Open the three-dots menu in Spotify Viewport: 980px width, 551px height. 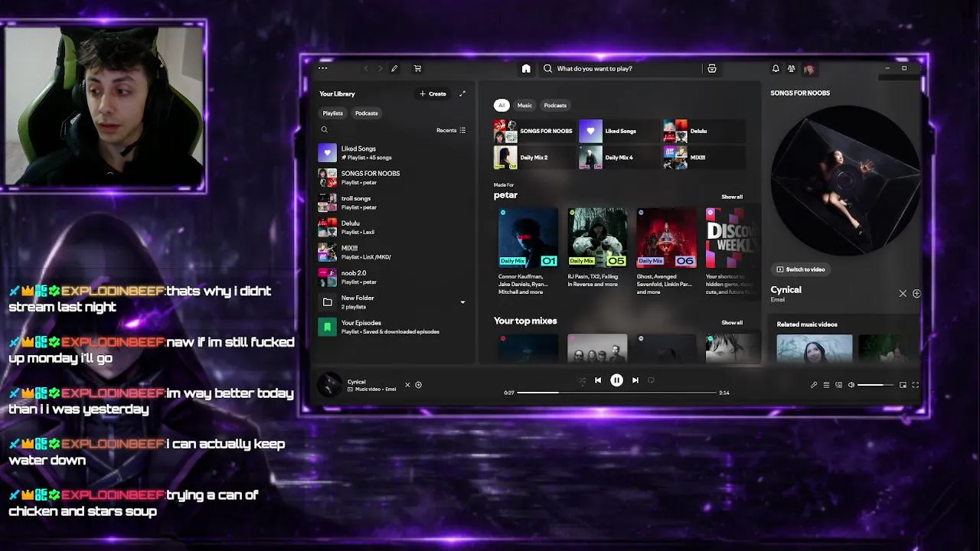pos(323,68)
